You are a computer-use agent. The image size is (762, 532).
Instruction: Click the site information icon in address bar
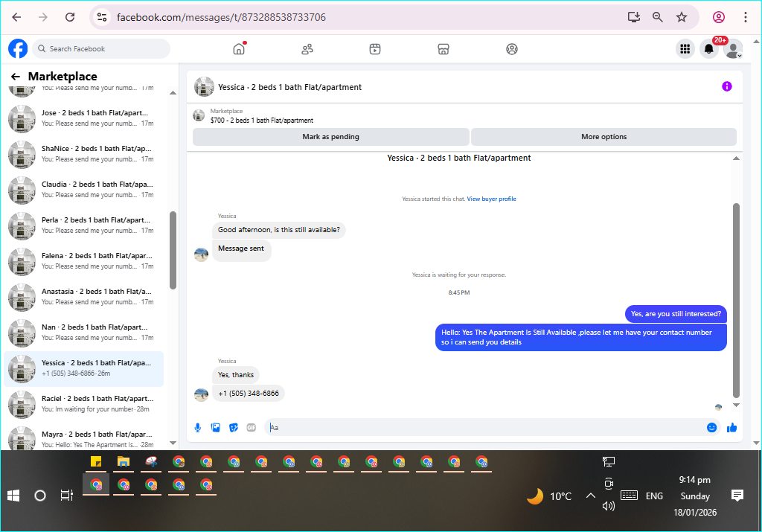[x=101, y=17]
